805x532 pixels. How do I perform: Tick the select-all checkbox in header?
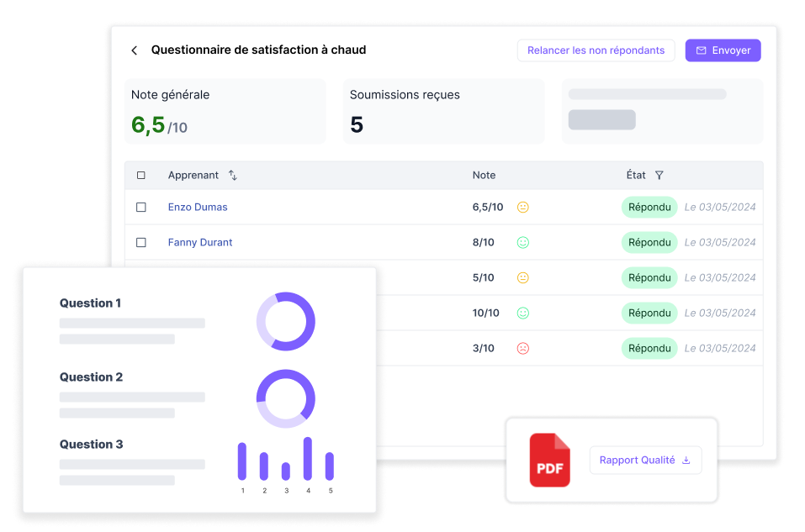pyautogui.click(x=141, y=176)
